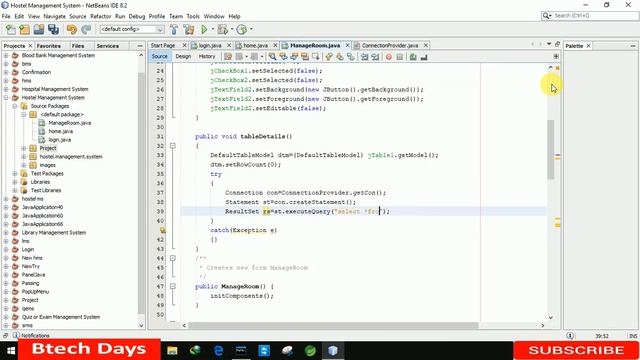Click the Uncomment icon in editor toolbar
This screenshot has height=360, width=640.
pyautogui.click(x=424, y=57)
